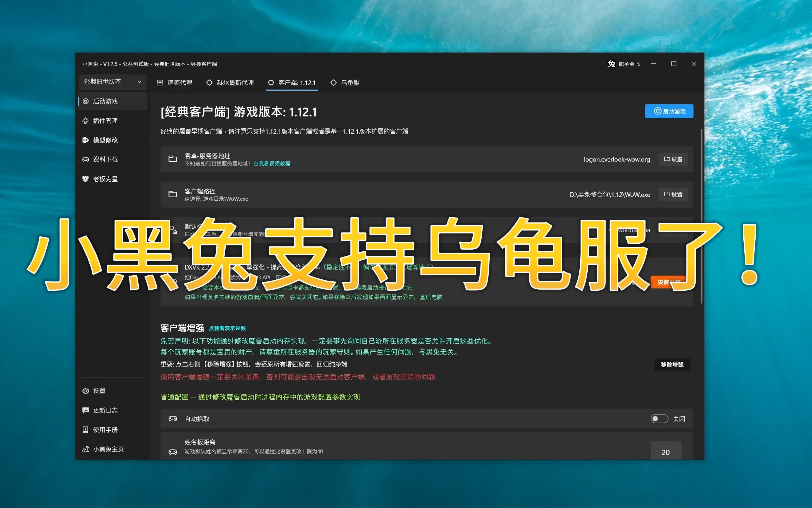The width and height of the screenshot is (812, 508).
Task: Click the gear icon on 赫尔墨斯代理 tab
Action: pyautogui.click(x=209, y=83)
